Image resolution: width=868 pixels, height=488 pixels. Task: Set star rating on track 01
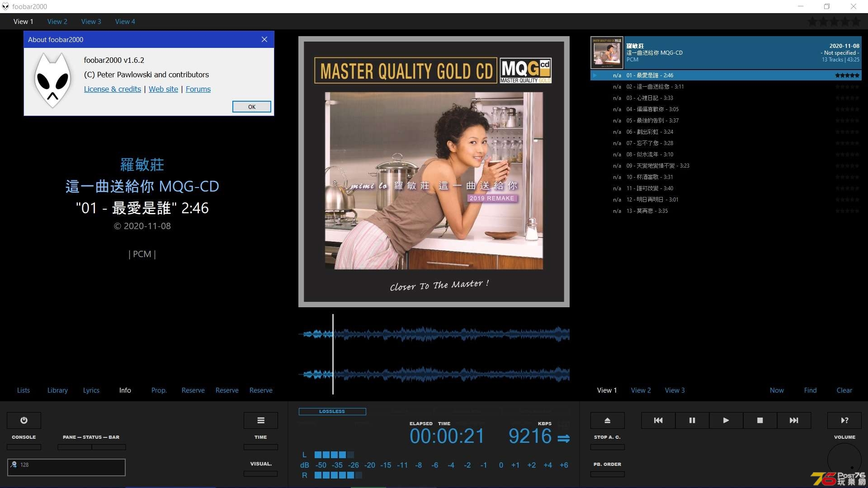847,75
